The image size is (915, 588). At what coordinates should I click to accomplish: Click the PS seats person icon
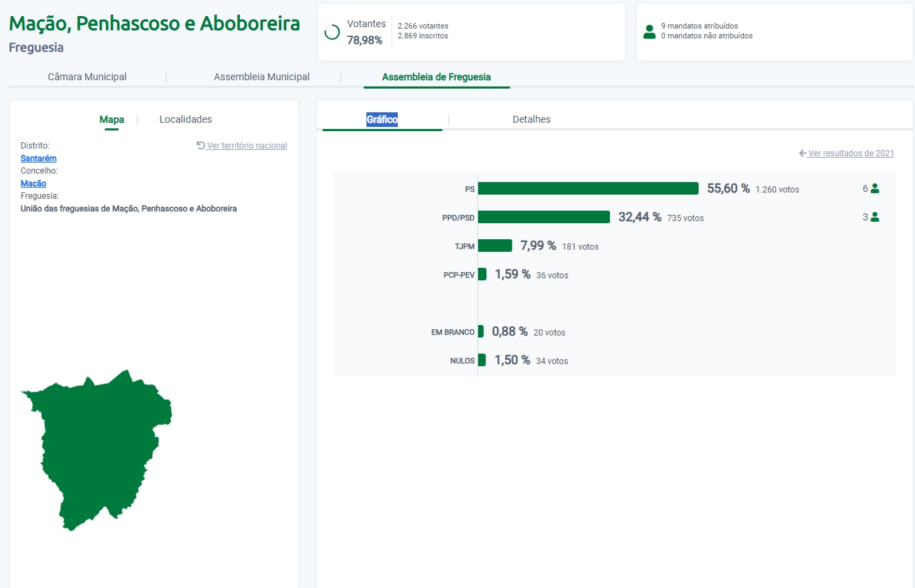[875, 188]
